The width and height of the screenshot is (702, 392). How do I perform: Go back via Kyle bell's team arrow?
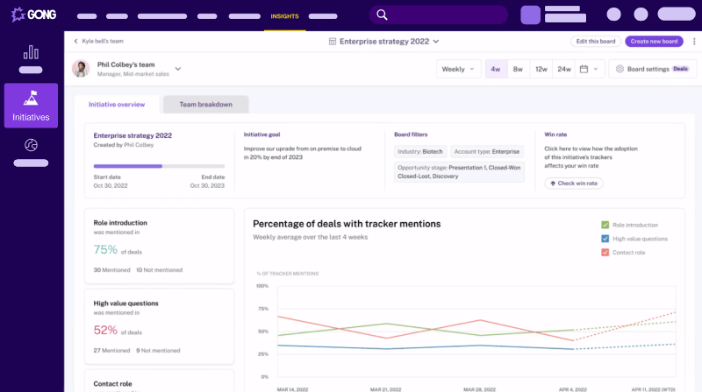(76, 41)
